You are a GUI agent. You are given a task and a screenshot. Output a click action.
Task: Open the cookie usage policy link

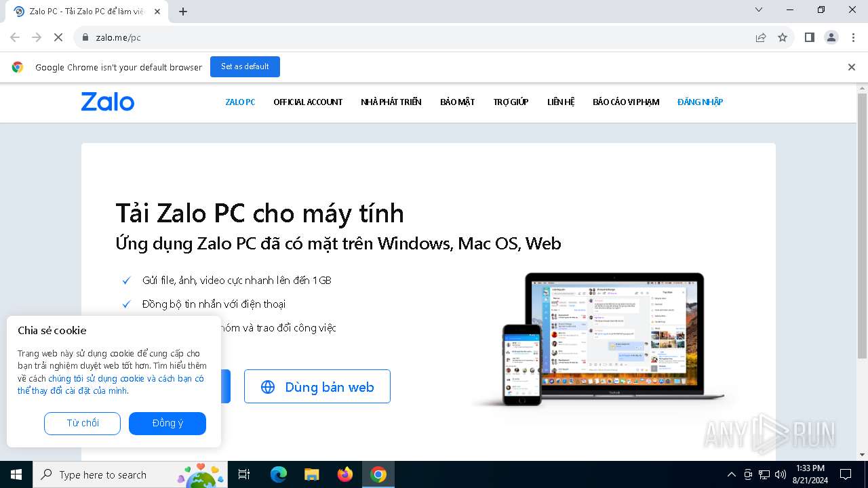click(x=111, y=384)
